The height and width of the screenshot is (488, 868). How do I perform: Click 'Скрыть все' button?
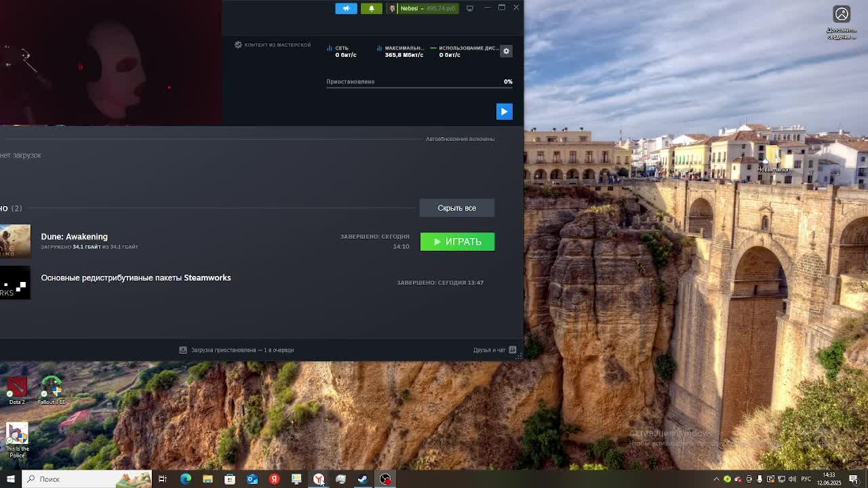pyautogui.click(x=457, y=208)
